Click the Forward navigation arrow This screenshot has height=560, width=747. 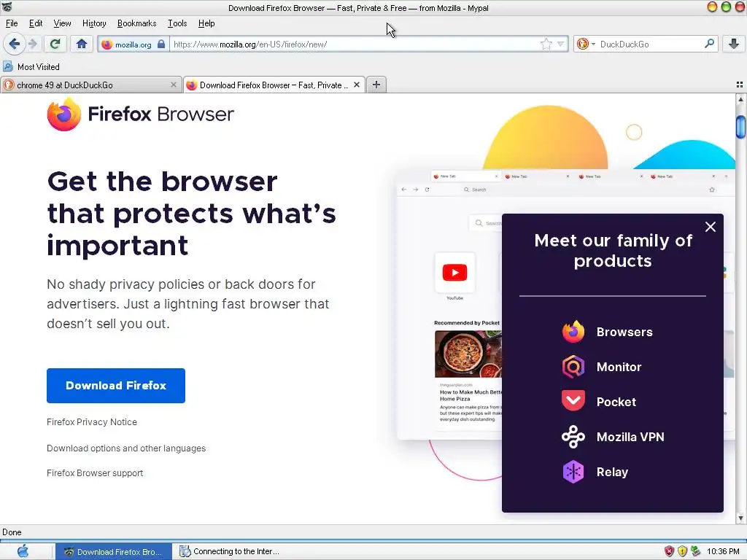pyautogui.click(x=33, y=44)
